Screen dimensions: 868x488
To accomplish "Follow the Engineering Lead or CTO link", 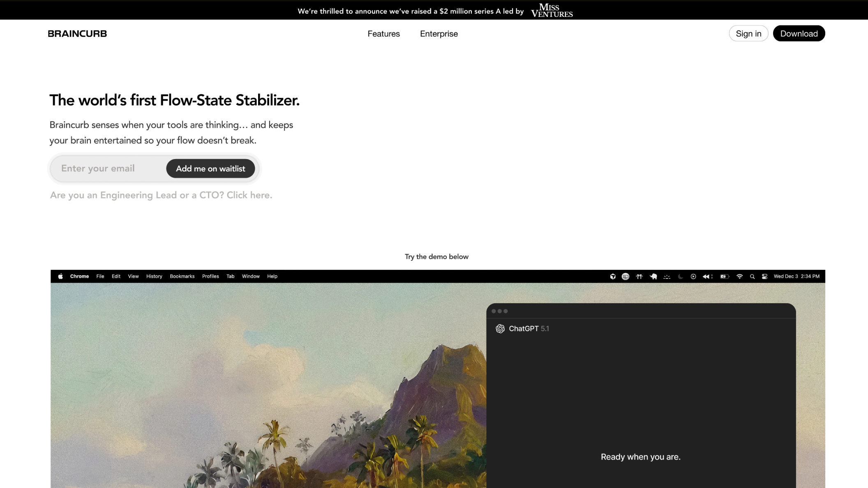I will pyautogui.click(x=161, y=195).
